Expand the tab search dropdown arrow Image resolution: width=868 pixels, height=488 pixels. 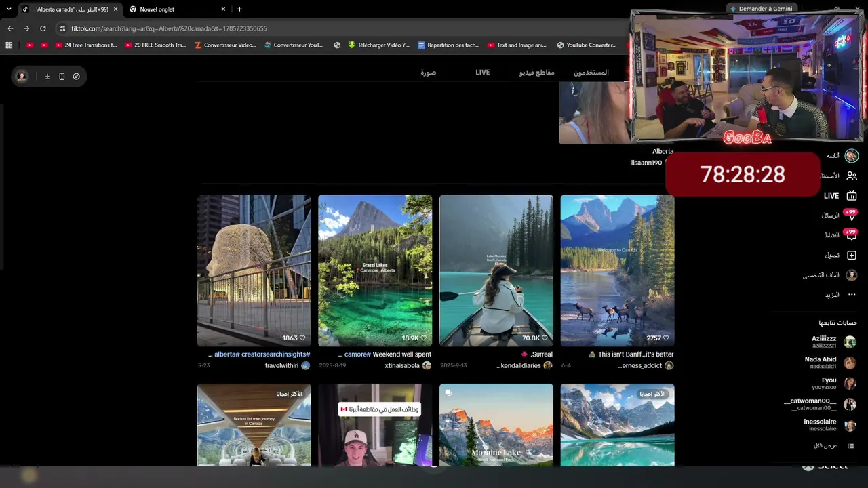pyautogui.click(x=9, y=9)
